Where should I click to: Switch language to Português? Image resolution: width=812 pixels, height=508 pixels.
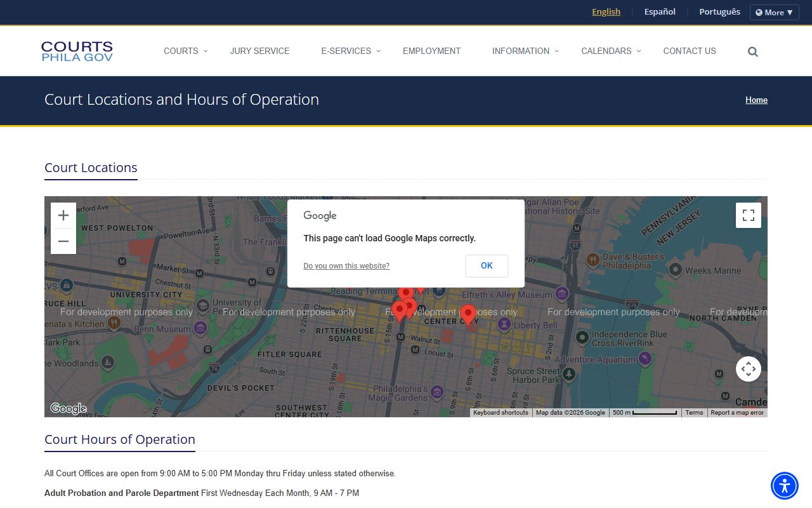pos(719,12)
